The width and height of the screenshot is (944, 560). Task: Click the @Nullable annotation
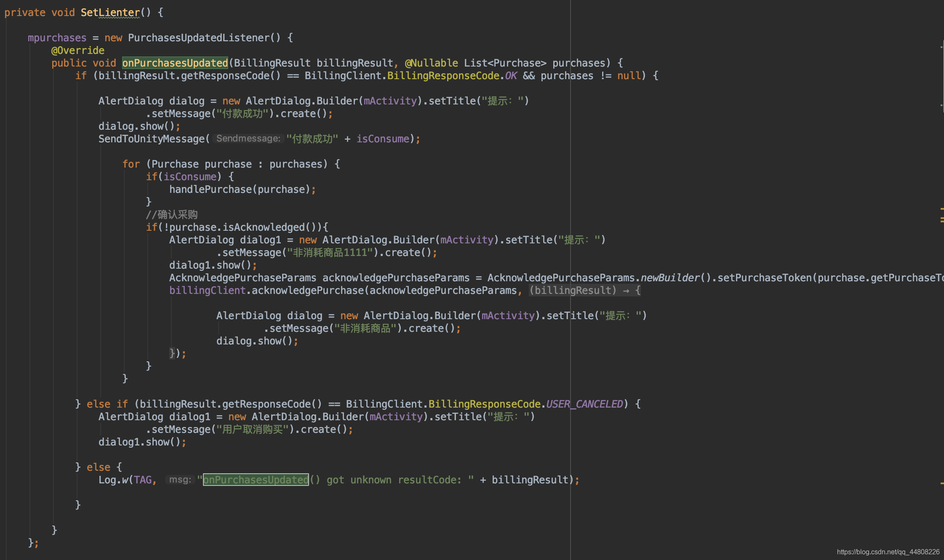(x=431, y=63)
